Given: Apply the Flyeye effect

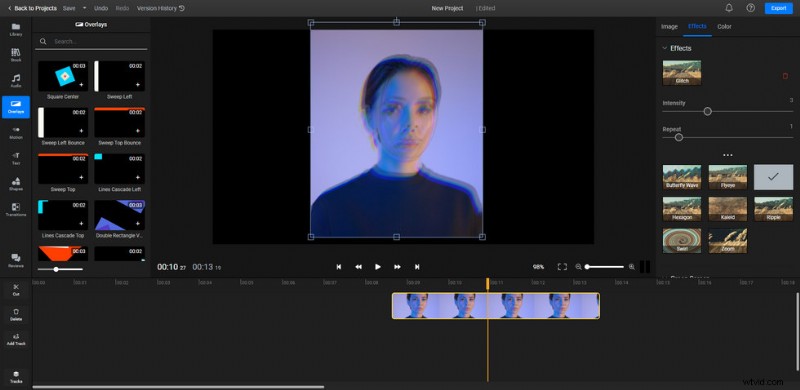Looking at the screenshot, I should [728, 177].
